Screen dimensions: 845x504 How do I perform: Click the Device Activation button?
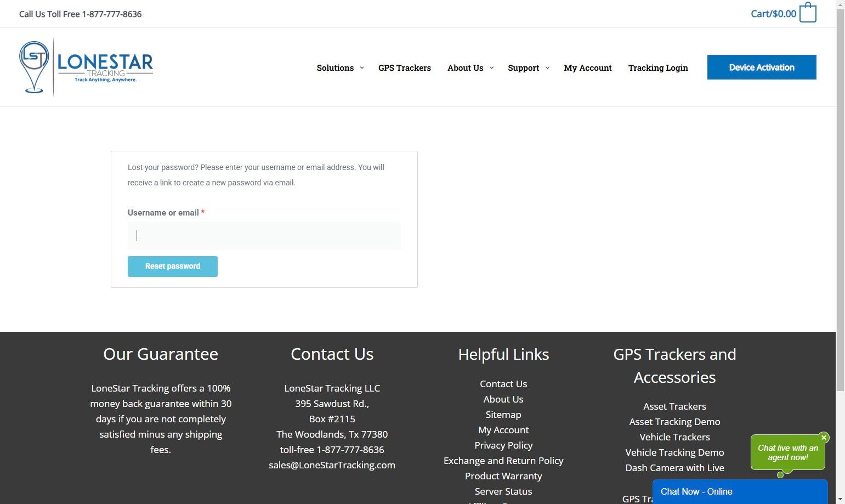762,67
